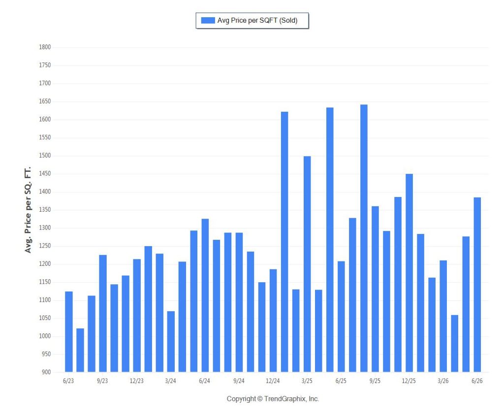This screenshot has width=504, height=420.
Task: Click the 6/23 x-axis label
Action: 68,381
